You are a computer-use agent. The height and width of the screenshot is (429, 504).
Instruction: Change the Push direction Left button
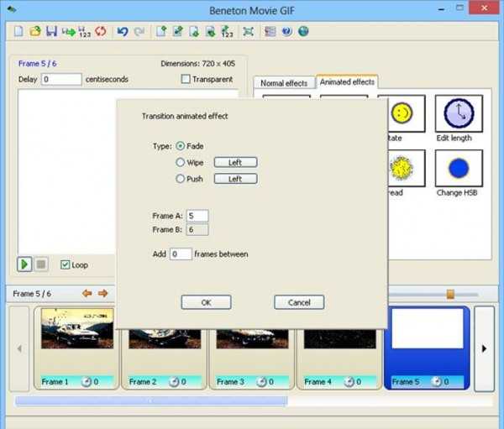(235, 179)
